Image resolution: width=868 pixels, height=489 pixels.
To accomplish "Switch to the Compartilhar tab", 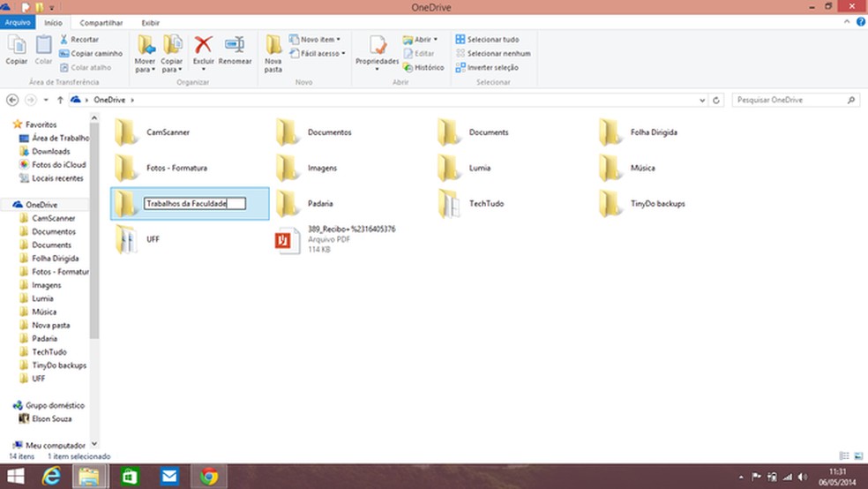I will tap(101, 23).
